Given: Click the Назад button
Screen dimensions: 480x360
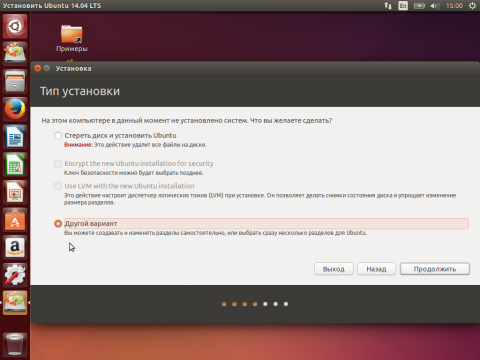Looking at the screenshot, I should pyautogui.click(x=376, y=269).
